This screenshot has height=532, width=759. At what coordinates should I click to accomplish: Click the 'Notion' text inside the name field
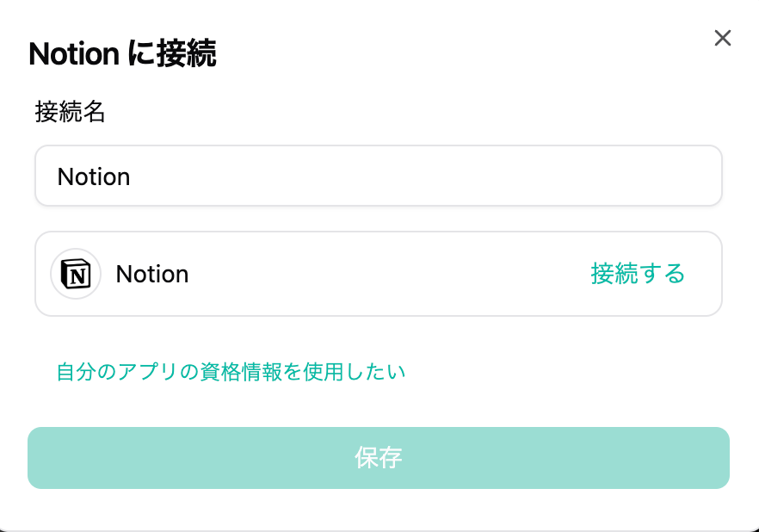(94, 176)
